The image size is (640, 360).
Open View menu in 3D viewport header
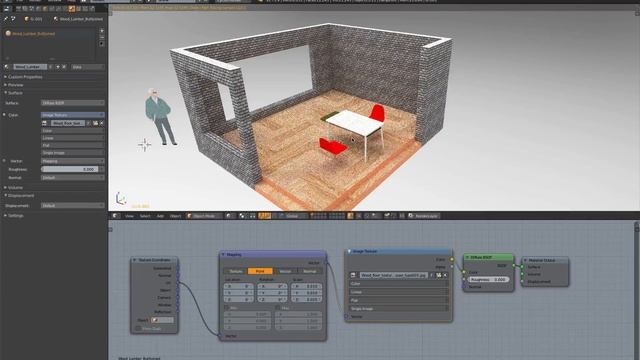(x=129, y=216)
